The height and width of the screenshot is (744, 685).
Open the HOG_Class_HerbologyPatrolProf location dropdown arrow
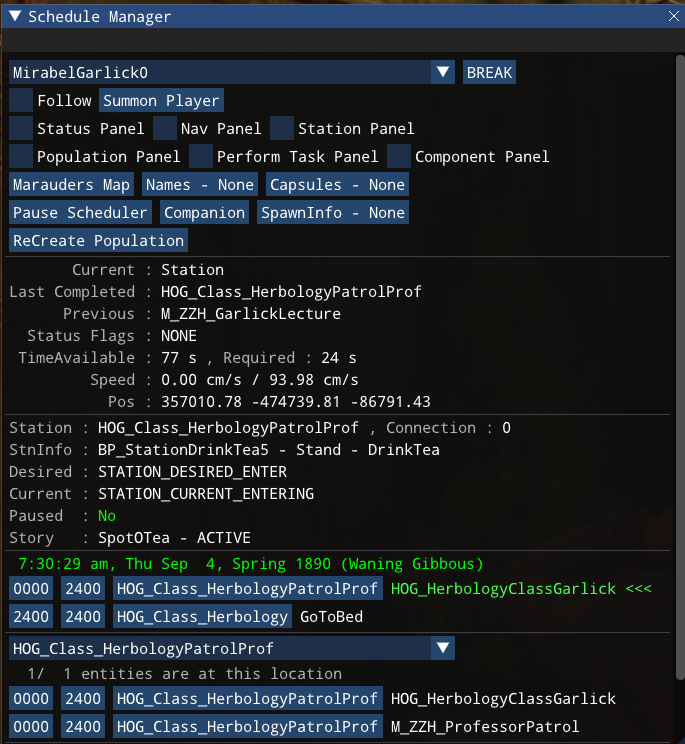point(443,648)
